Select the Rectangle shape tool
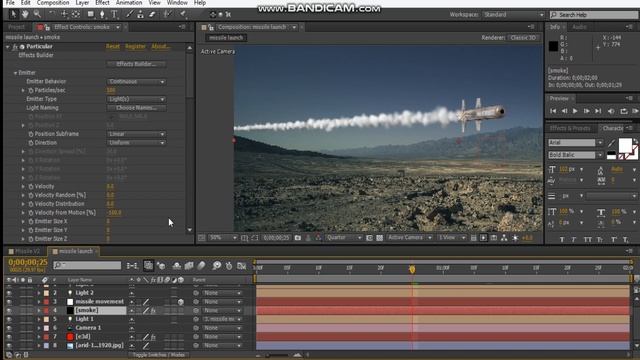Screen dimensions: 640x360 coord(91,15)
